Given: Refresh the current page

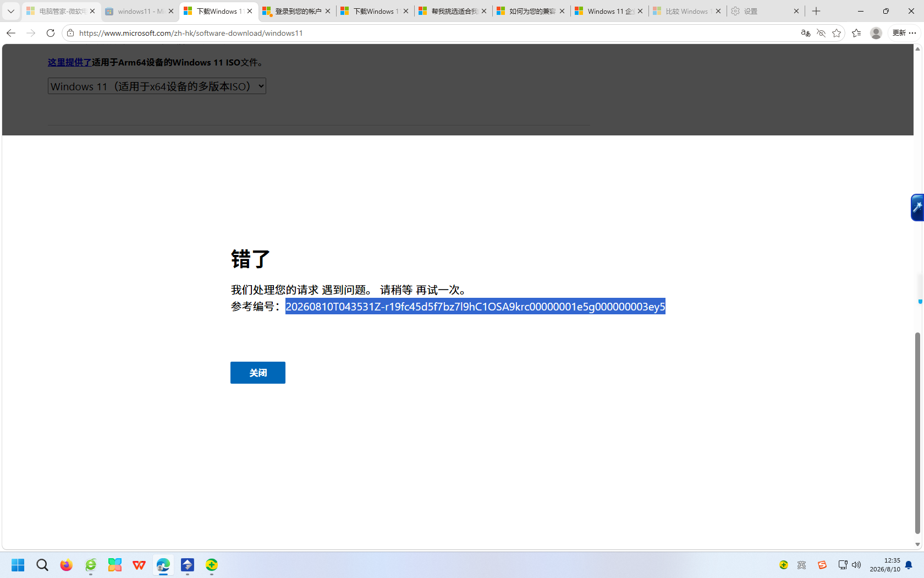Looking at the screenshot, I should 51,33.
